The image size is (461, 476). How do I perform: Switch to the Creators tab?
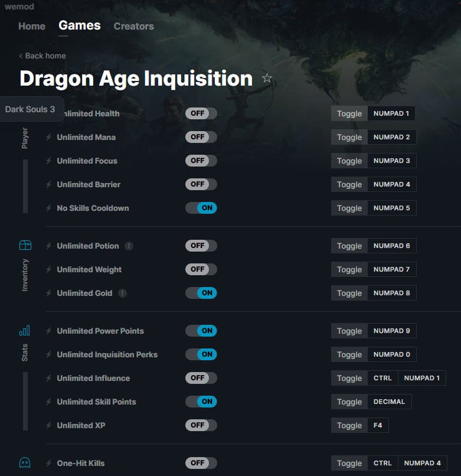tap(134, 27)
